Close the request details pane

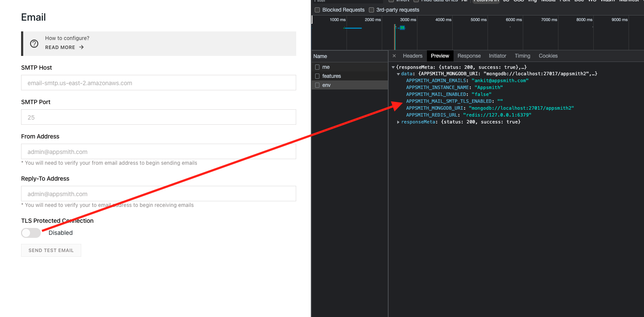[394, 55]
